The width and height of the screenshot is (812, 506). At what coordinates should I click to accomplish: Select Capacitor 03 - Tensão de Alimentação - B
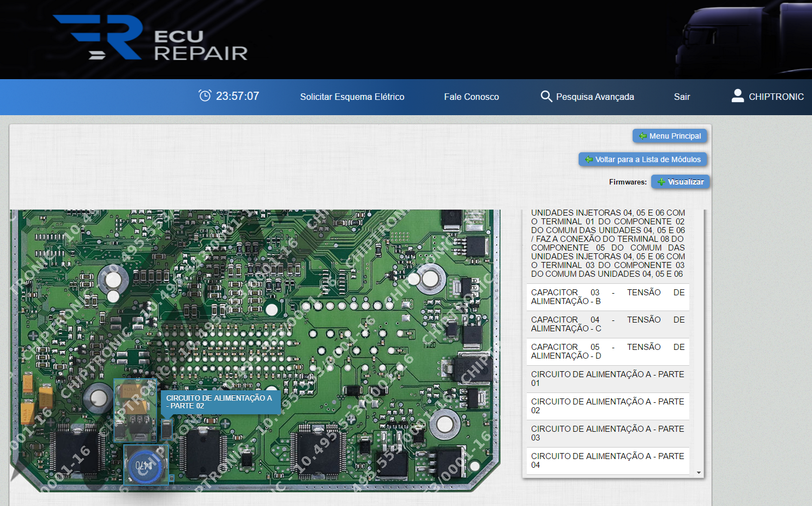click(x=608, y=297)
